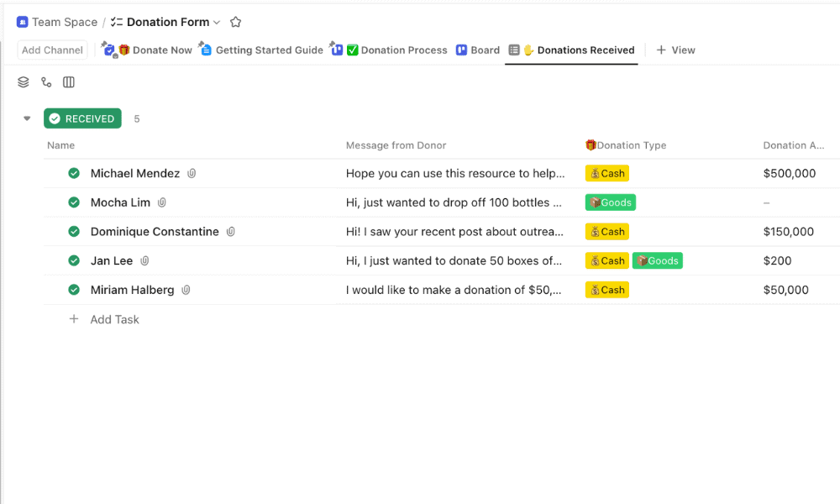840x504 pixels.
Task: Click the star favorite icon
Action: pyautogui.click(x=236, y=23)
